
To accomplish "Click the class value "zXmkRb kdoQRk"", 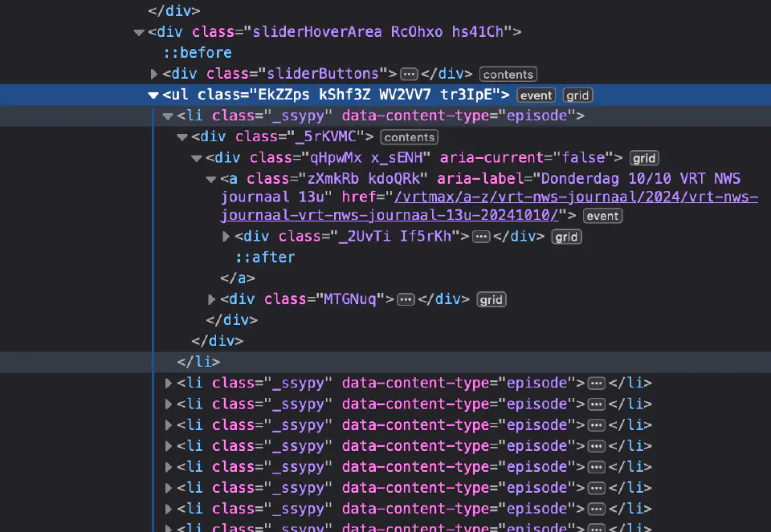I will 364,179.
